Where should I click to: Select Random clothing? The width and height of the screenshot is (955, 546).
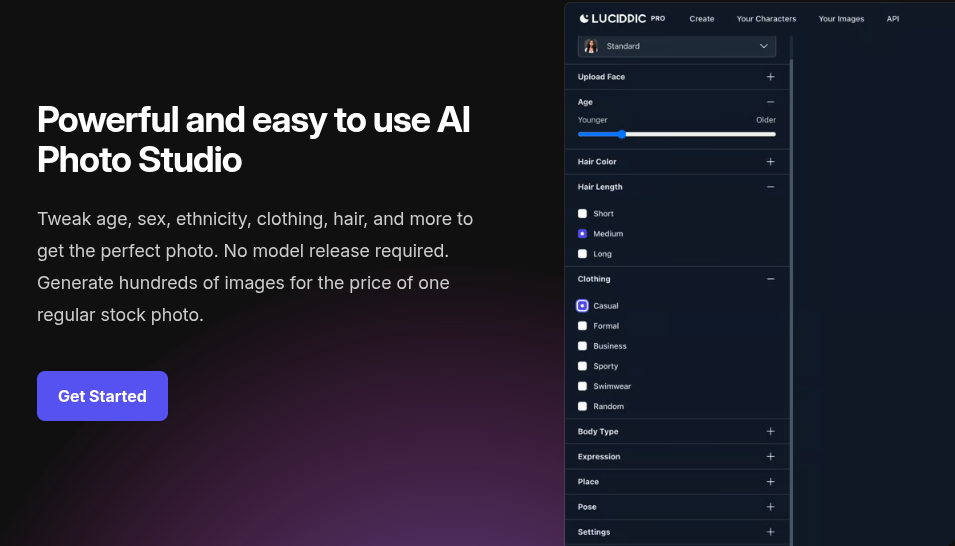582,406
